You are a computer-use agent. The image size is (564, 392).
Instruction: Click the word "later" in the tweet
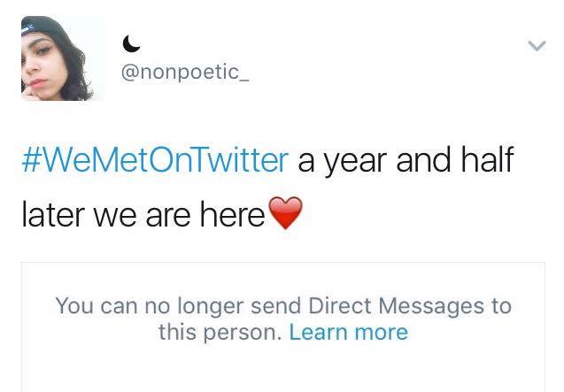[x=50, y=215]
